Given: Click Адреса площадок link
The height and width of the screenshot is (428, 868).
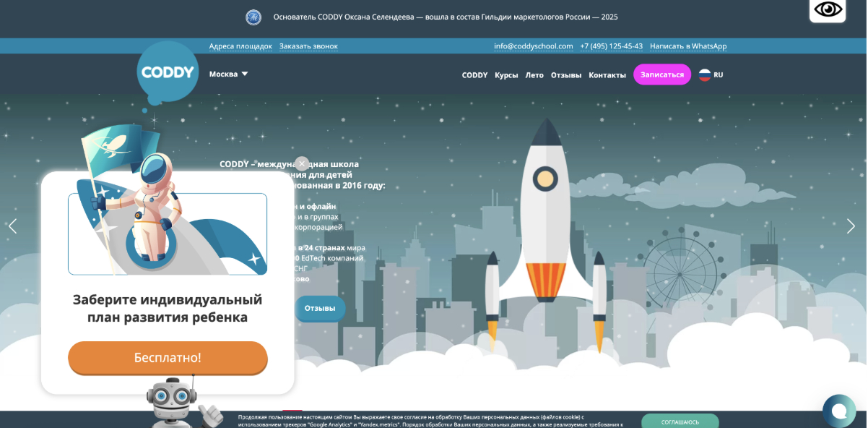Looking at the screenshot, I should [x=240, y=46].
